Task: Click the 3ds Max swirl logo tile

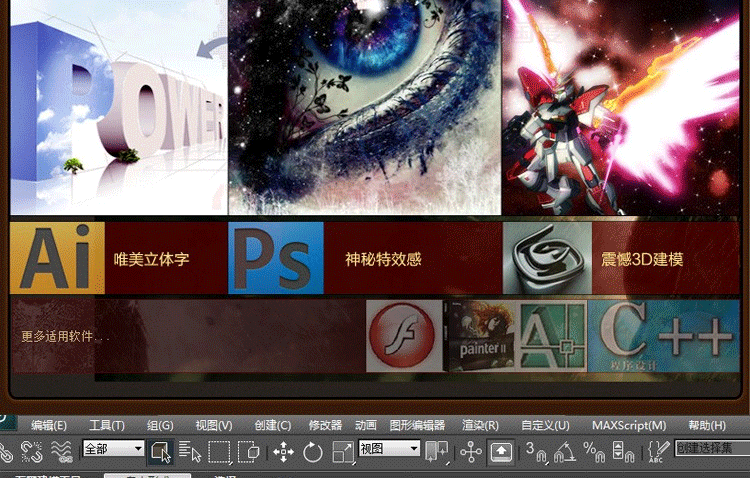Action: (547, 258)
